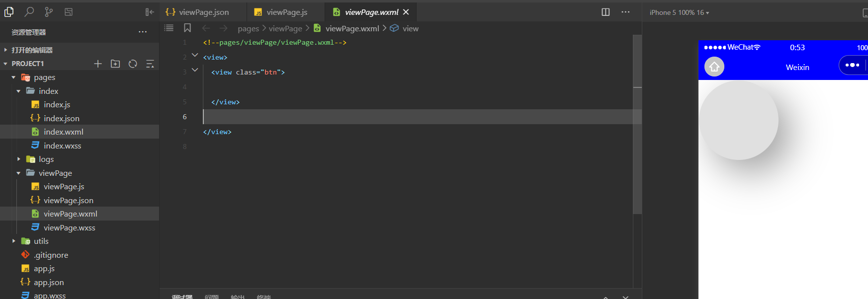Viewport: 868px width, 299px height.
Task: Open the 问题 problems tab
Action: pos(211,297)
